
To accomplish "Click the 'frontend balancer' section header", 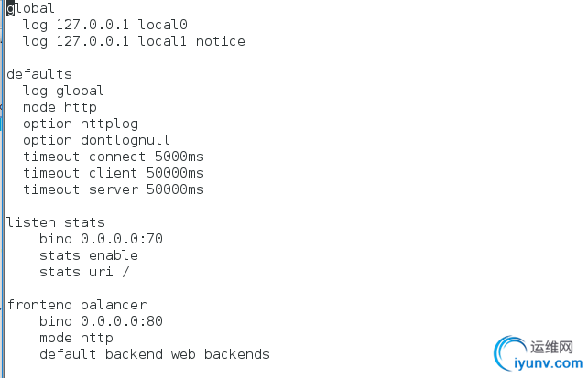I will [77, 305].
